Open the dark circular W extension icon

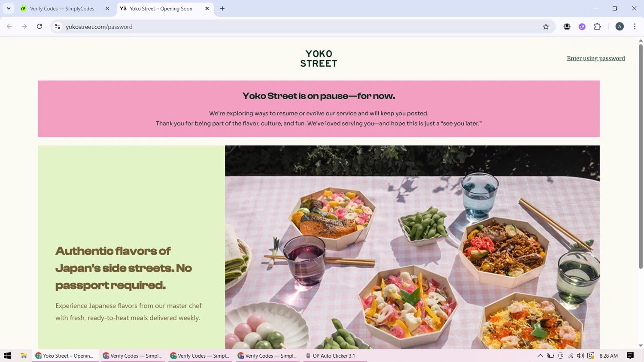pos(567,27)
